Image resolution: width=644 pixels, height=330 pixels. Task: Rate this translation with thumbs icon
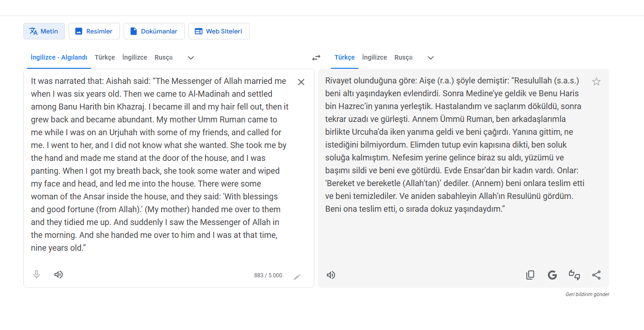point(574,275)
